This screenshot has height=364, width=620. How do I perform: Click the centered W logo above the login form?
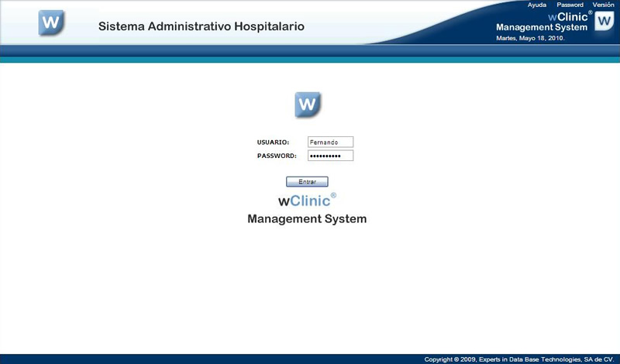coord(308,105)
